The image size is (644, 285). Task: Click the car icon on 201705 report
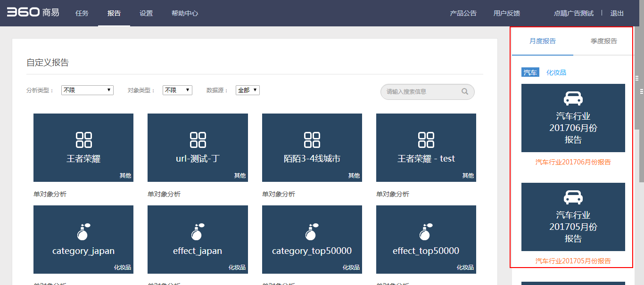pyautogui.click(x=573, y=197)
